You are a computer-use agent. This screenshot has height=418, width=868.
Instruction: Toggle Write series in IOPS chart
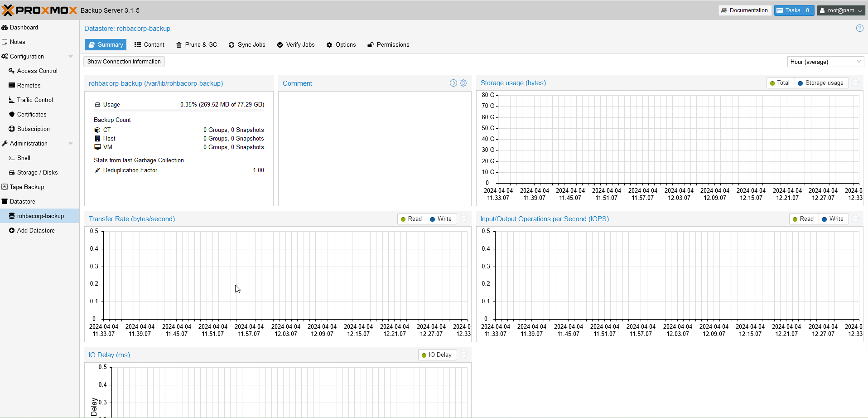[x=833, y=219]
